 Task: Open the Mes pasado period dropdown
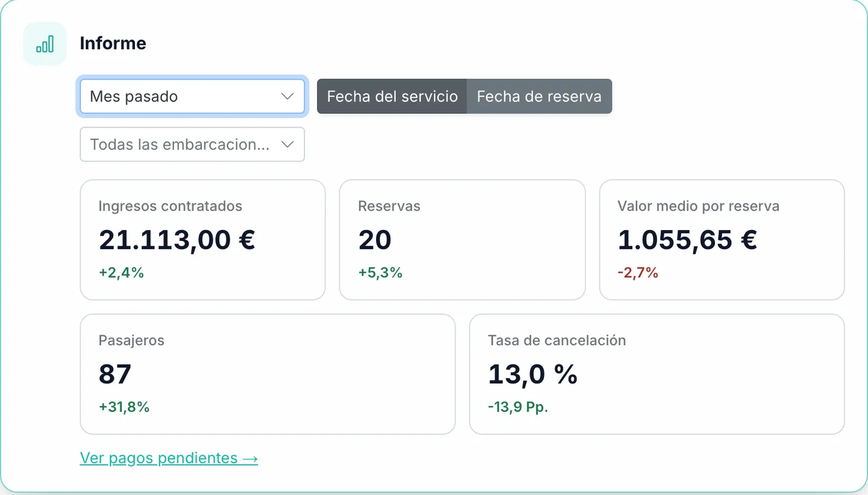[x=192, y=96]
